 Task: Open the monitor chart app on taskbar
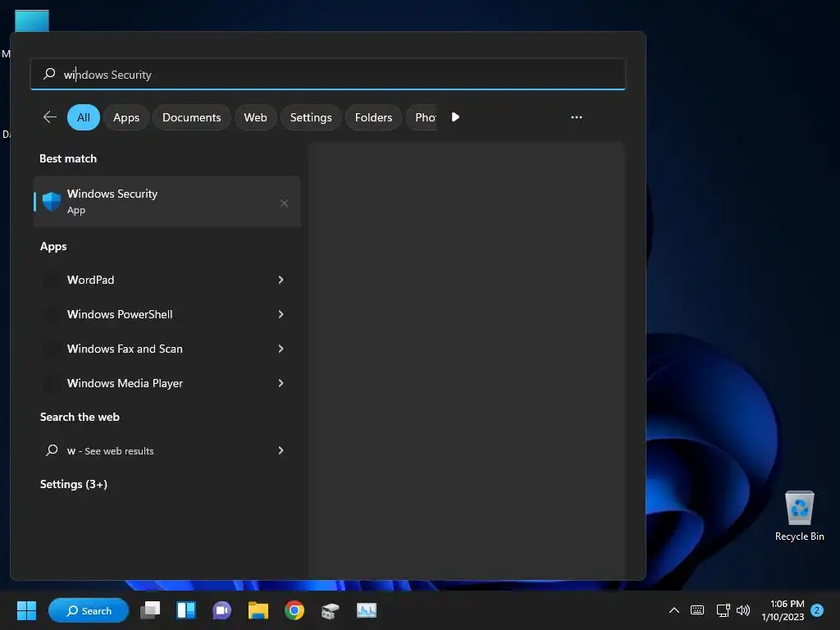367,610
